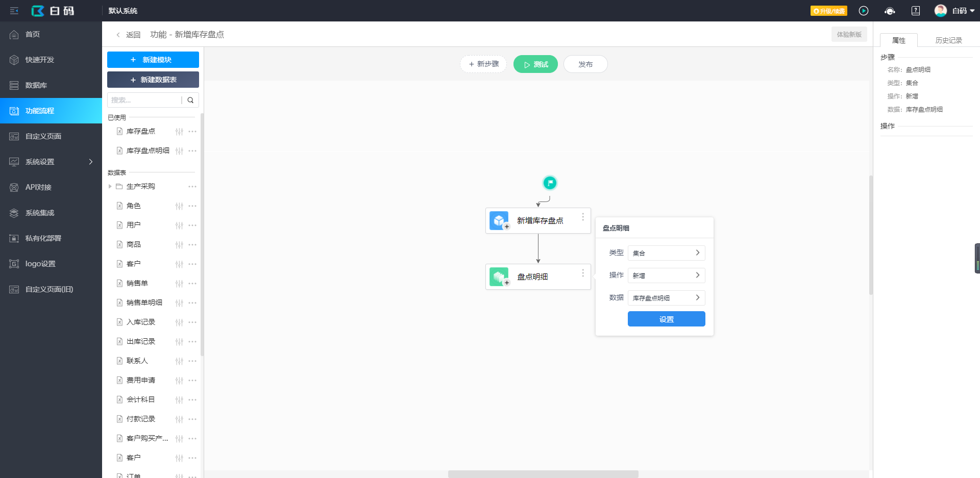Focus the 搜索 input field

(x=144, y=100)
